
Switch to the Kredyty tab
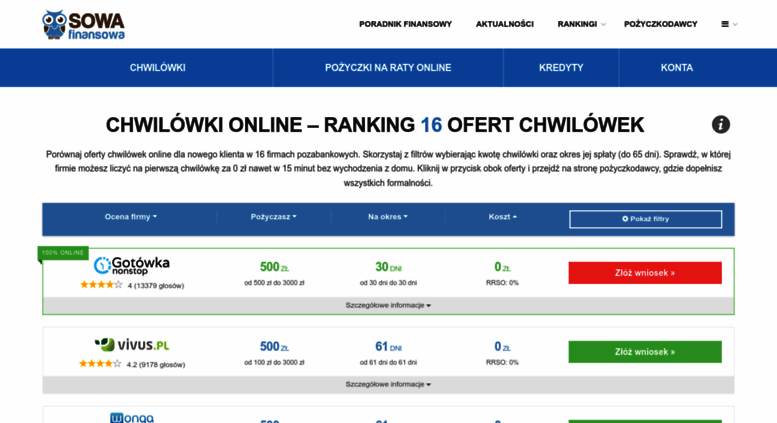(561, 68)
